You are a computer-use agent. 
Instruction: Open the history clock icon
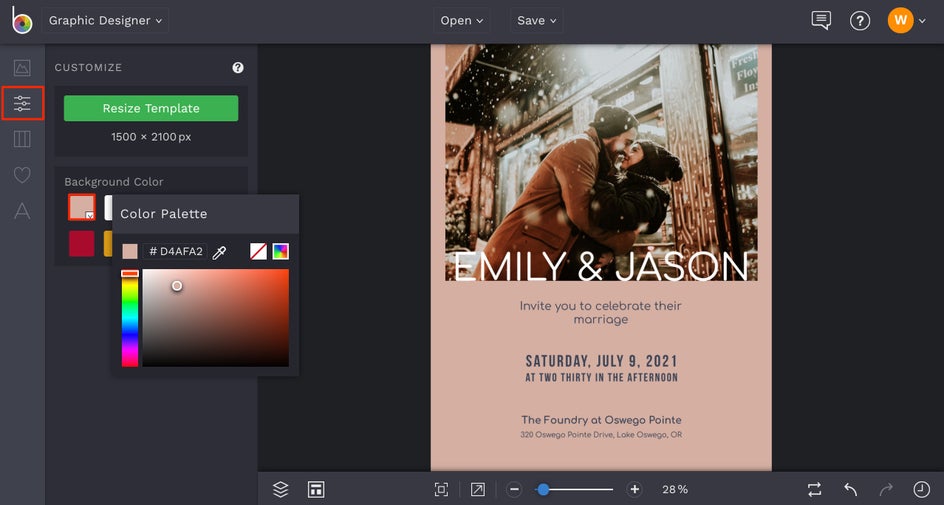click(x=922, y=489)
